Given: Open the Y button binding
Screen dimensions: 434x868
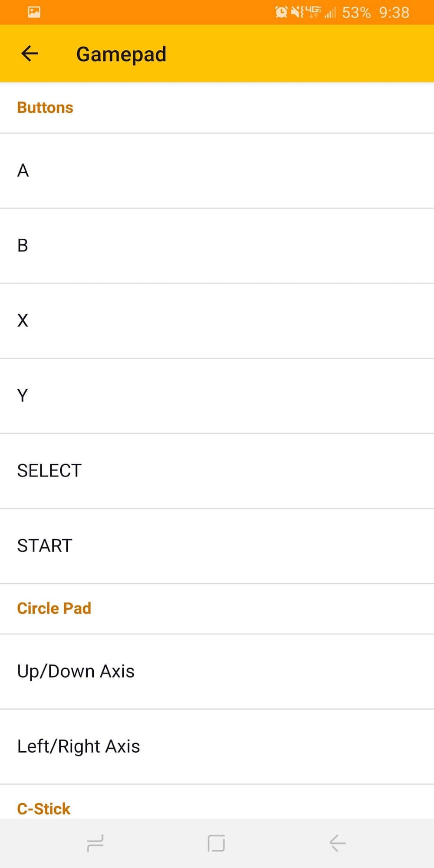Looking at the screenshot, I should tap(217, 396).
